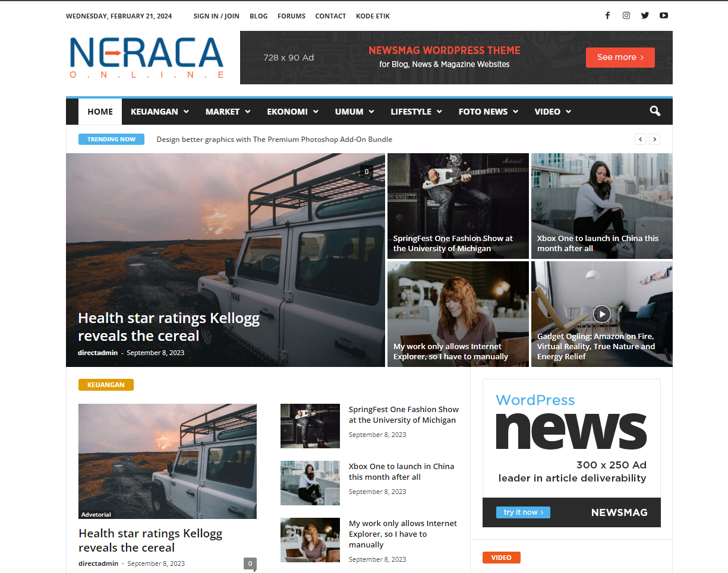
Task: Show next trending news item
Action: [654, 140]
